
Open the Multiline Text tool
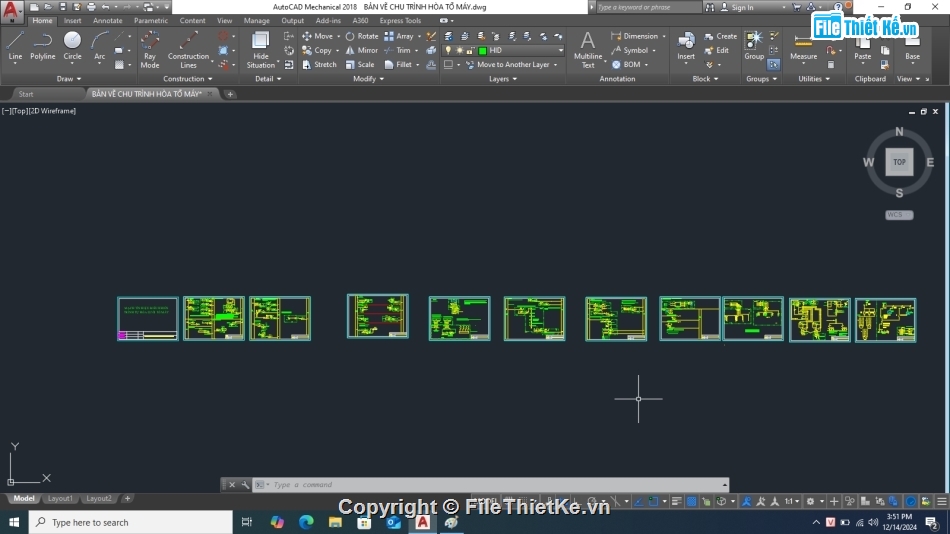click(x=588, y=50)
